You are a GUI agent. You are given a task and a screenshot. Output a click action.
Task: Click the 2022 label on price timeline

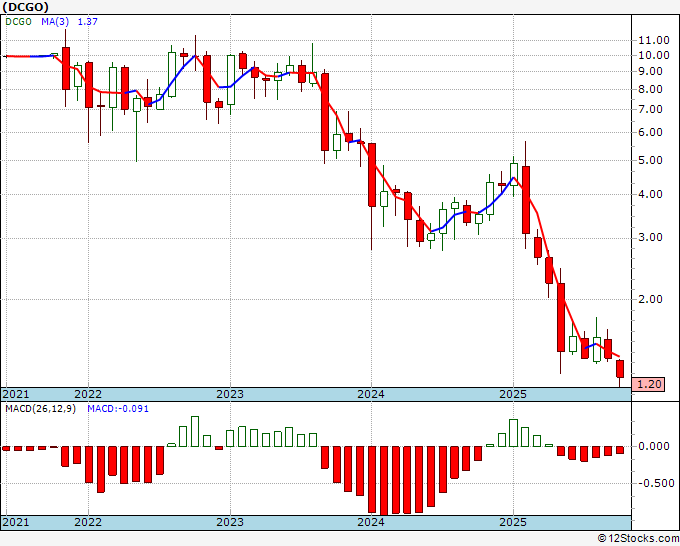[x=88, y=394]
